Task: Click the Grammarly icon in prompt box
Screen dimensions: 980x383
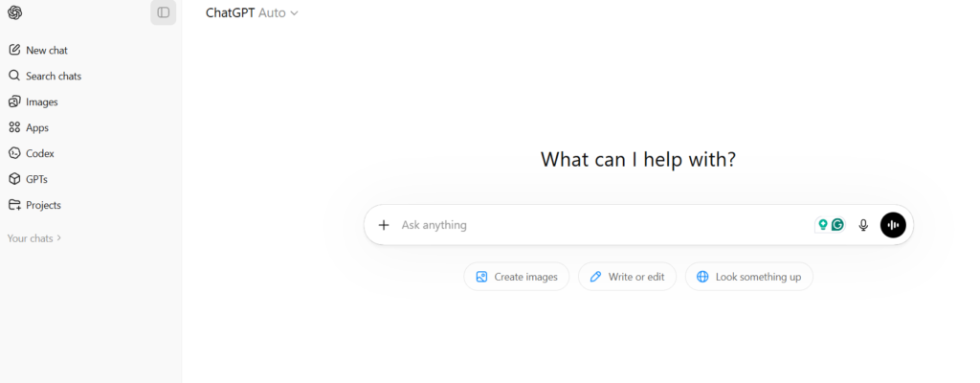Action: [837, 225]
